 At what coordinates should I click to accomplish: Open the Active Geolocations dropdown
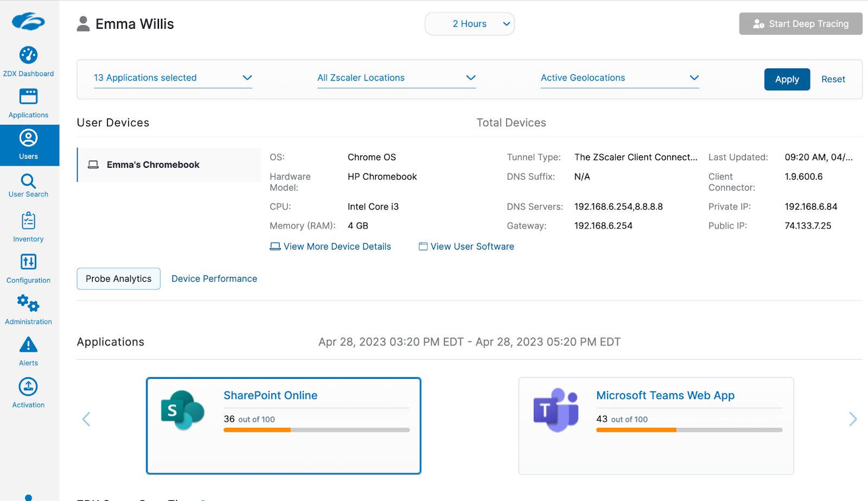click(x=620, y=78)
